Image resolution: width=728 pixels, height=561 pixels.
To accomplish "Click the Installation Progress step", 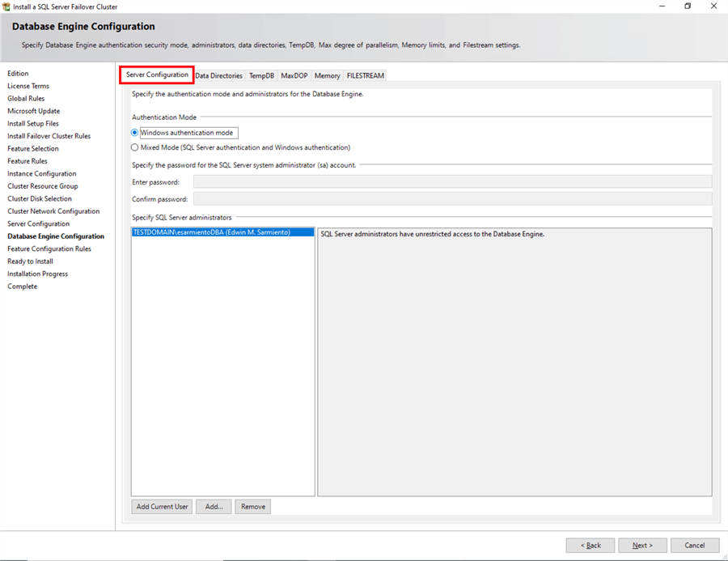I will coord(37,274).
